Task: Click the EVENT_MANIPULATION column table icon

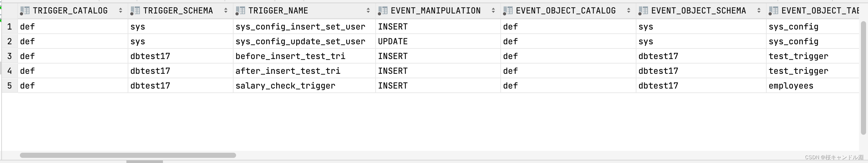Action: coord(383,11)
